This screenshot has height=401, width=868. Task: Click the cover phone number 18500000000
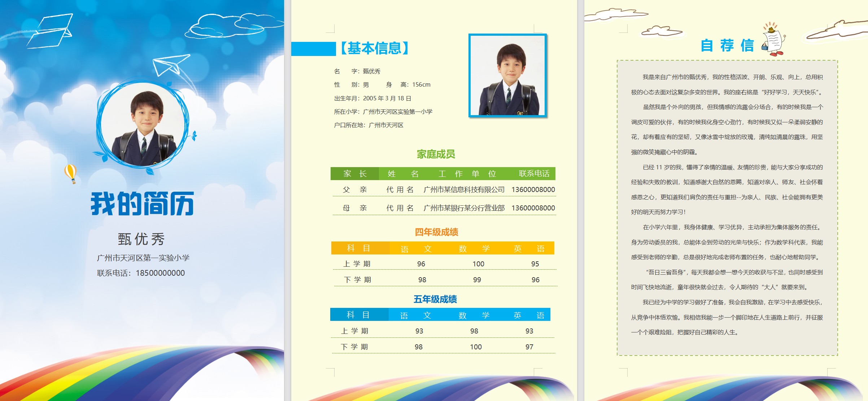pyautogui.click(x=160, y=273)
